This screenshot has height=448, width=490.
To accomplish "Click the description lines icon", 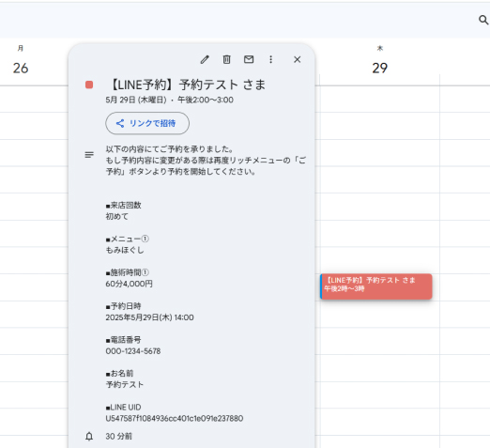I will coord(89,155).
